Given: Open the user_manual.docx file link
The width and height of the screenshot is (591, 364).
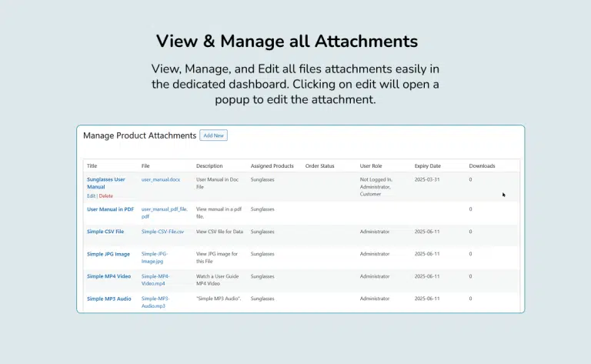Looking at the screenshot, I should click(x=160, y=179).
